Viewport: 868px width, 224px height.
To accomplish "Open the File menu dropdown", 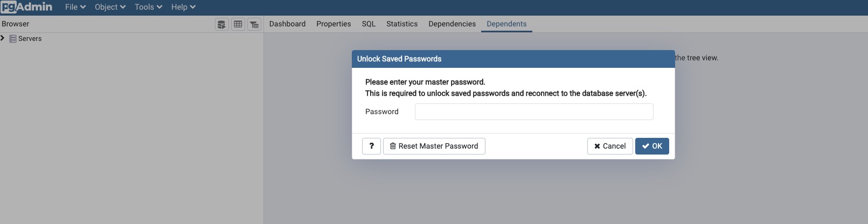I will click(75, 7).
